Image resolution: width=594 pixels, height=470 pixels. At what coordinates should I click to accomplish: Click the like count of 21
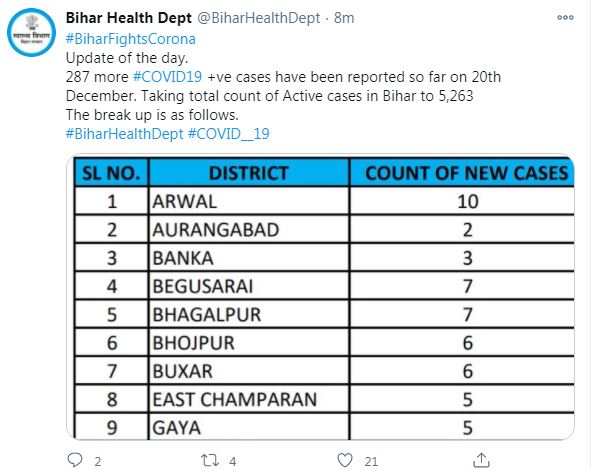pos(371,462)
